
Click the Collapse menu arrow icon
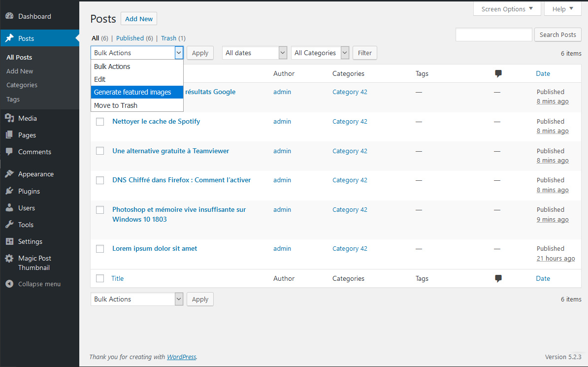(x=9, y=284)
